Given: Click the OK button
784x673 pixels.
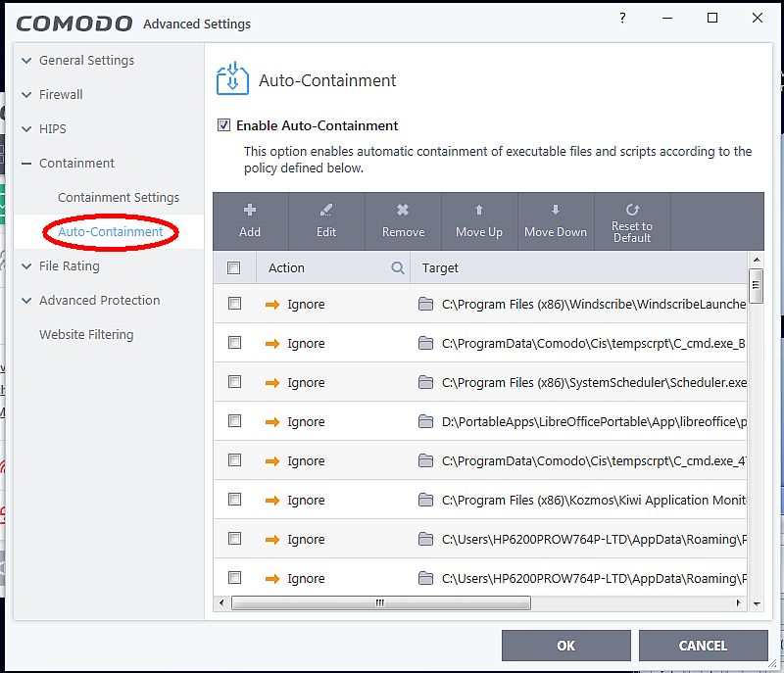Looking at the screenshot, I should click(565, 646).
